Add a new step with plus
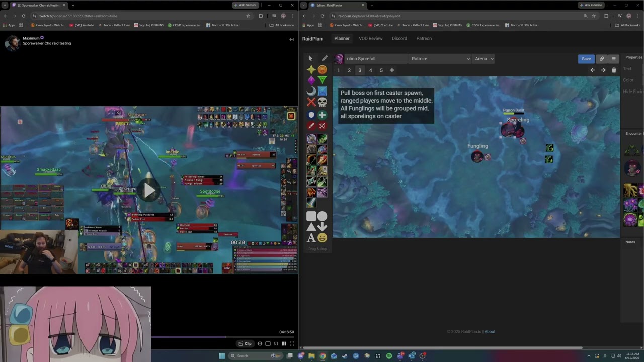644x362 pixels. click(392, 70)
